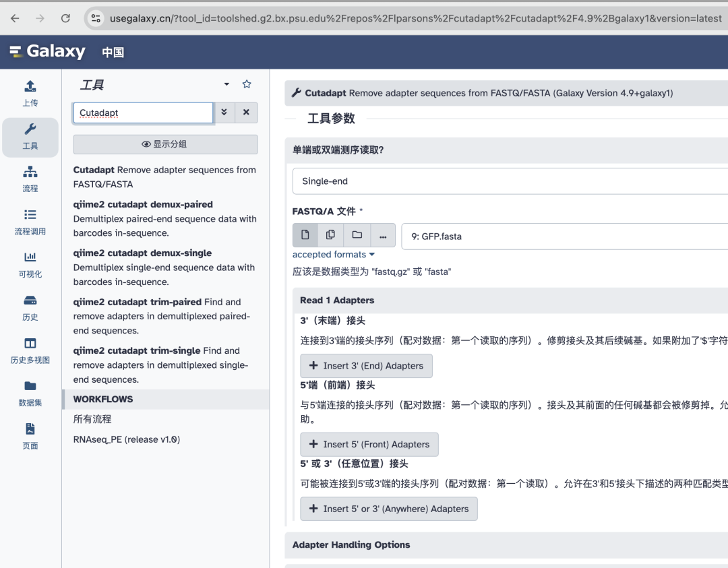The width and height of the screenshot is (728, 568).
Task: Toggle 显示分组 show sections button
Action: coord(165,144)
